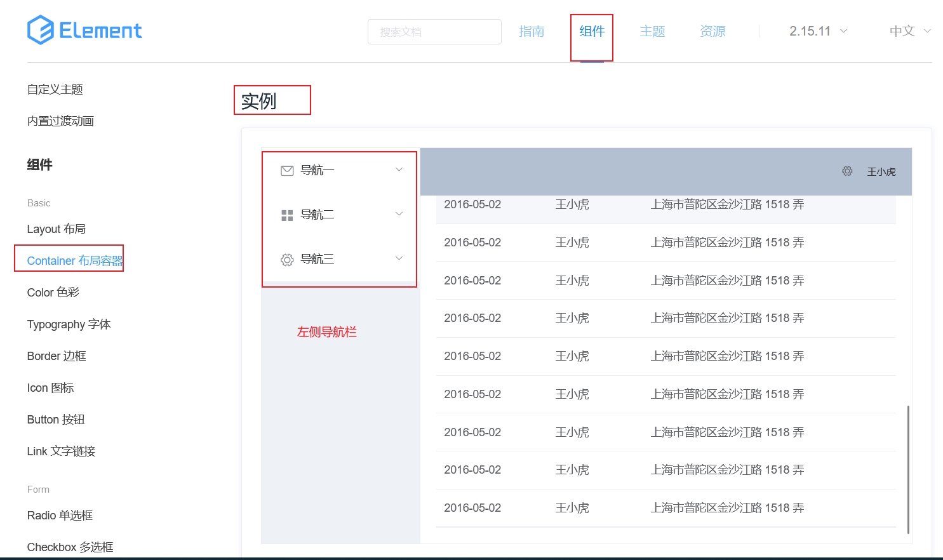Viewport: 943px width, 560px height.
Task: Click the table's vertical scrollbar
Action: coord(908,469)
